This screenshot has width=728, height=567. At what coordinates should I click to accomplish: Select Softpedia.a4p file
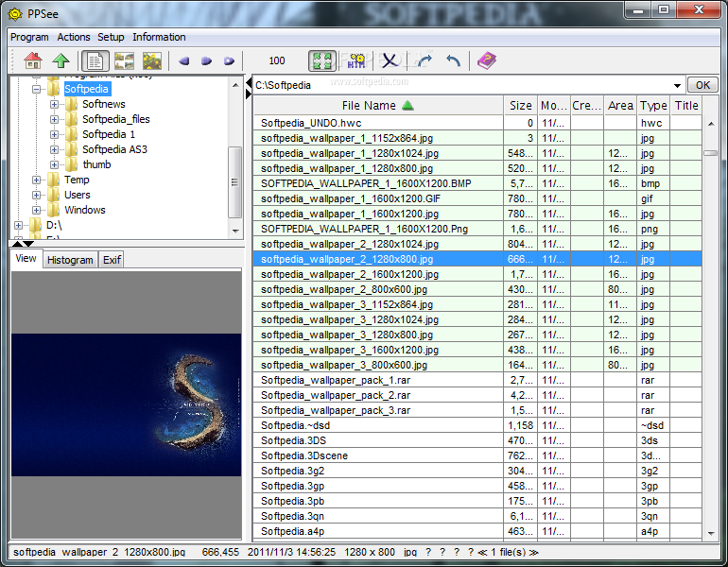pyautogui.click(x=477, y=532)
